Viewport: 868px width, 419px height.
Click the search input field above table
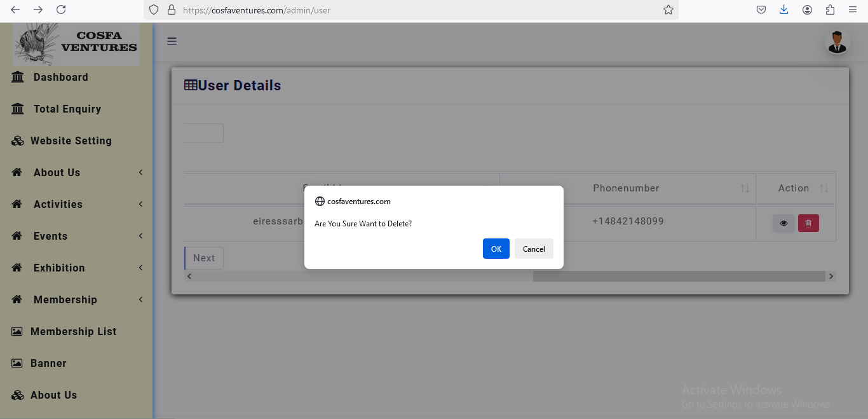click(203, 133)
